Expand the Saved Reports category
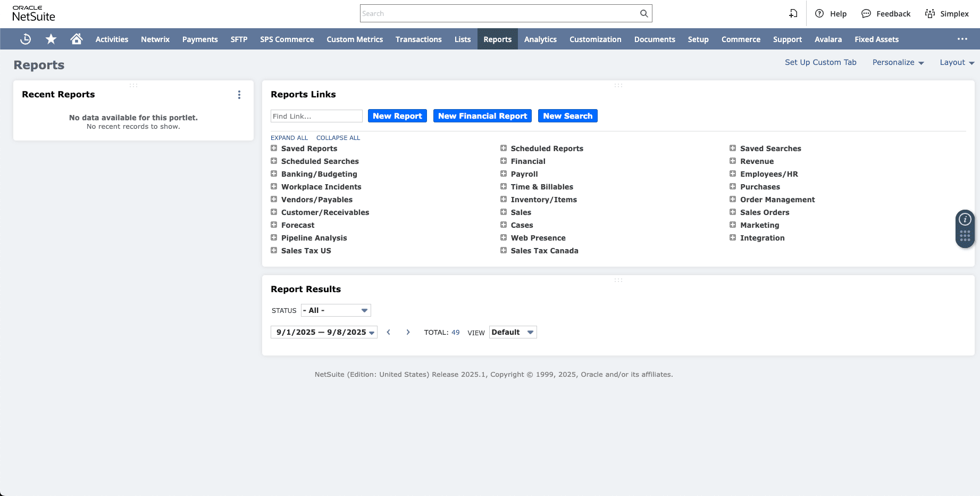 click(x=274, y=148)
